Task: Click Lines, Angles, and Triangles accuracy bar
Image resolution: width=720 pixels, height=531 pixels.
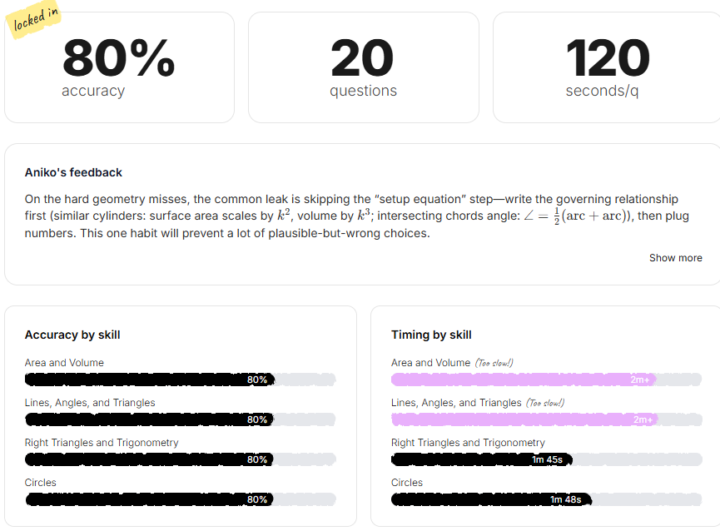Action: tap(180, 420)
